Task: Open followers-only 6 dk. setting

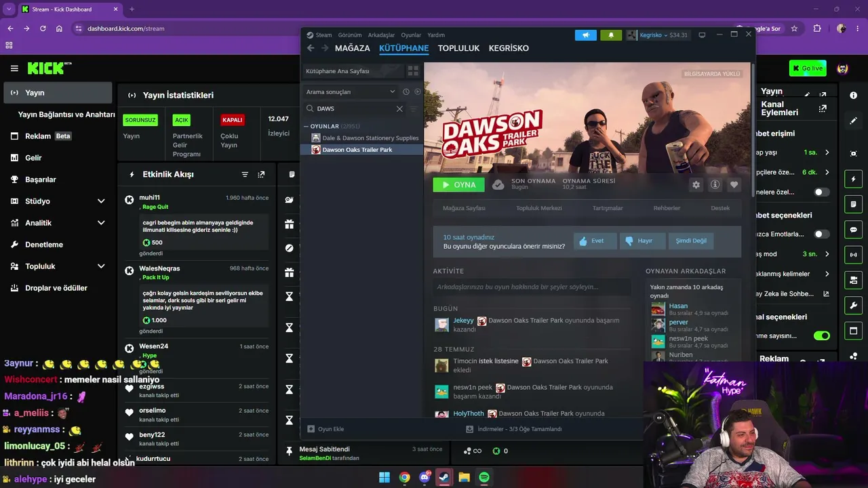Action: click(x=816, y=172)
